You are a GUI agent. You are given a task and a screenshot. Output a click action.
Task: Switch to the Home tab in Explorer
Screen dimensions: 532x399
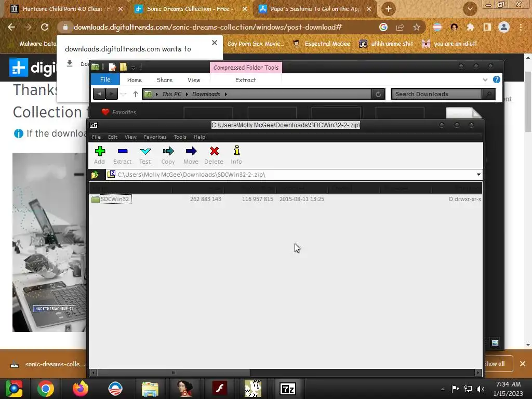point(135,80)
